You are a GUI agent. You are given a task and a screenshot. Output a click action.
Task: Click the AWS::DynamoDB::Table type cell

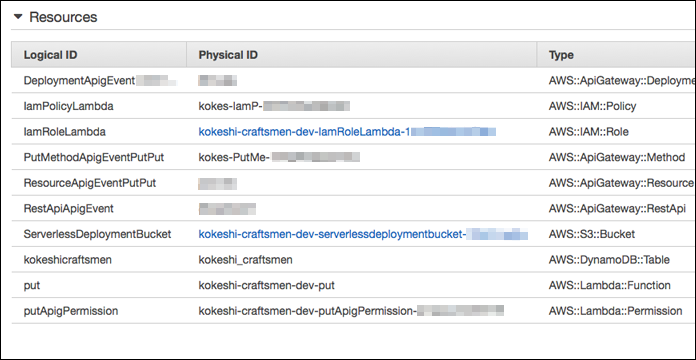609,260
